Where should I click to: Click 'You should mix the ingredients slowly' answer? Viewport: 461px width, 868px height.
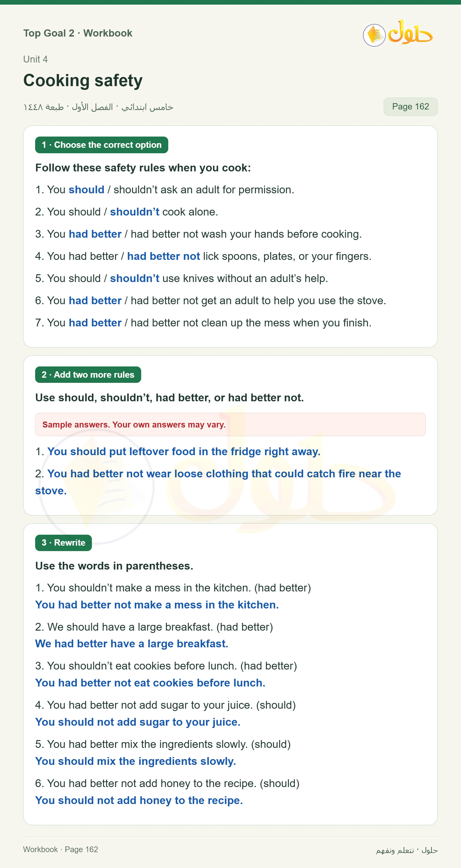point(135,761)
